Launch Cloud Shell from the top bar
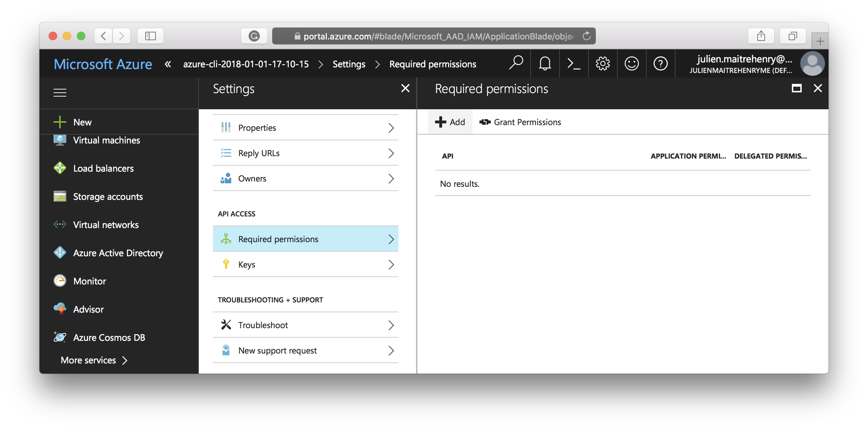868x430 pixels. pos(574,63)
